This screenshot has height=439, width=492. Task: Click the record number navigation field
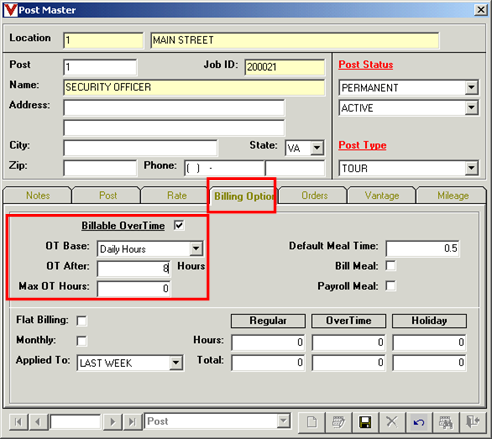tap(75, 422)
